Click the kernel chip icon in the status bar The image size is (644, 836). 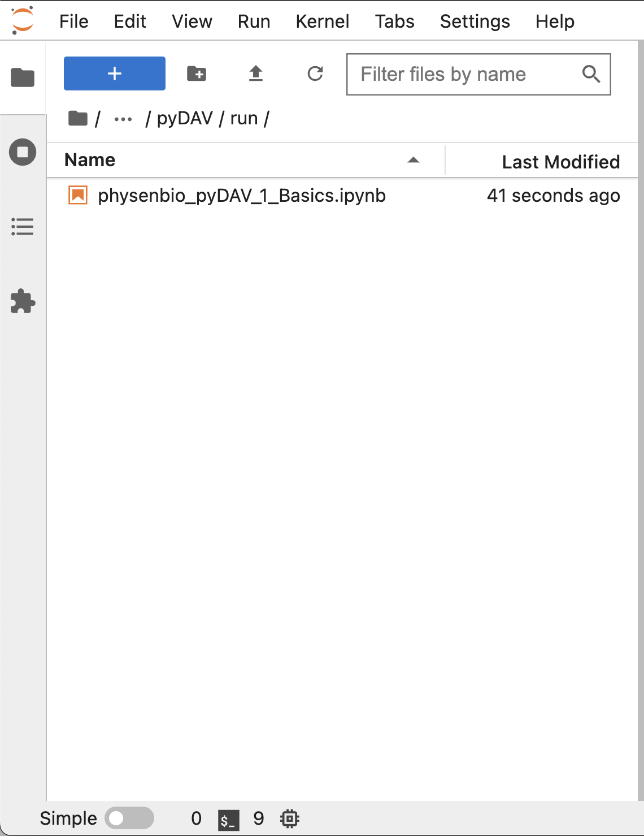pyautogui.click(x=289, y=818)
